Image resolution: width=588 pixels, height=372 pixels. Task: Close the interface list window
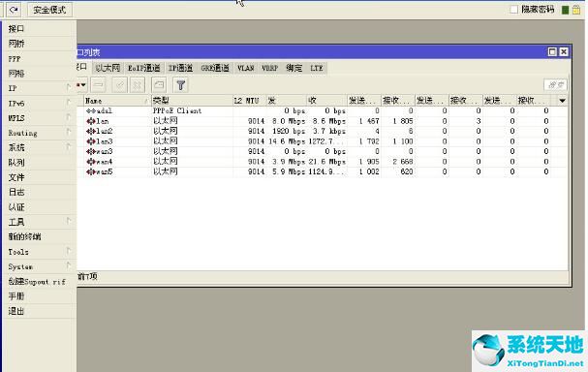(563, 51)
